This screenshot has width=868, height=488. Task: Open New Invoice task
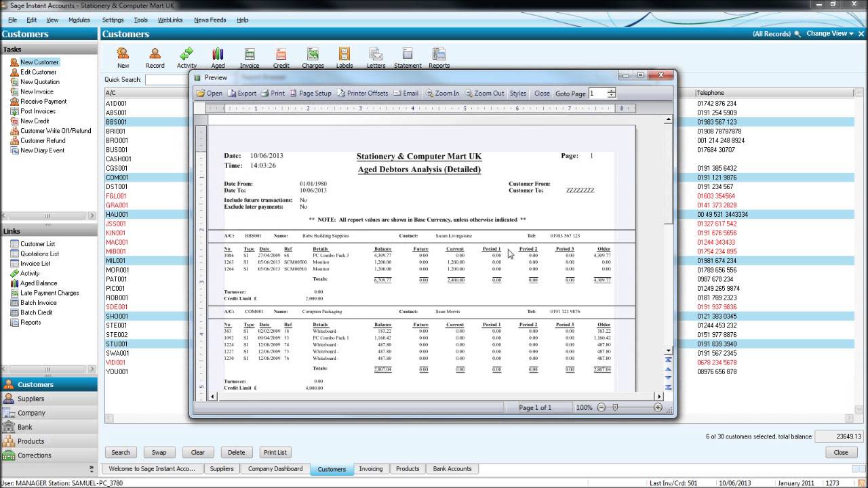(37, 91)
